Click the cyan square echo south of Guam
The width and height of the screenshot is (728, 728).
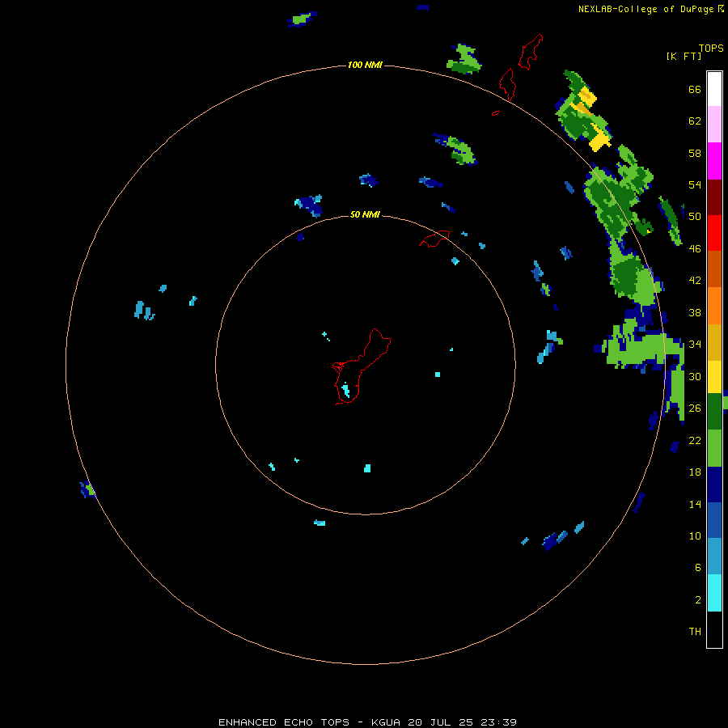tap(367, 468)
